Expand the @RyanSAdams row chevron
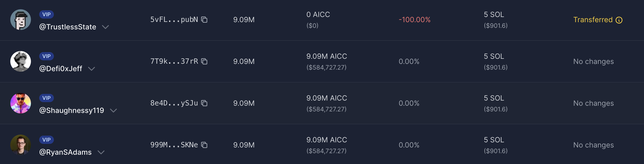The height and width of the screenshot is (164, 644). (101, 152)
